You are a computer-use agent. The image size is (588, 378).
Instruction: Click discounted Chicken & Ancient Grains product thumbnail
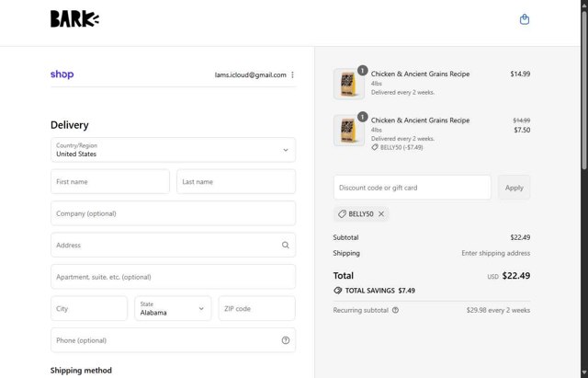point(349,131)
